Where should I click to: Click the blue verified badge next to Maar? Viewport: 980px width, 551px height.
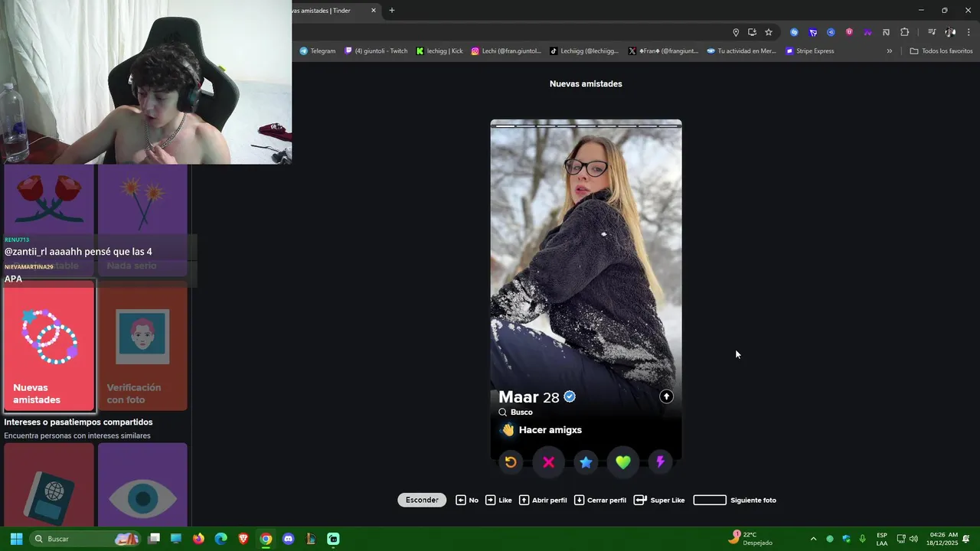click(570, 396)
